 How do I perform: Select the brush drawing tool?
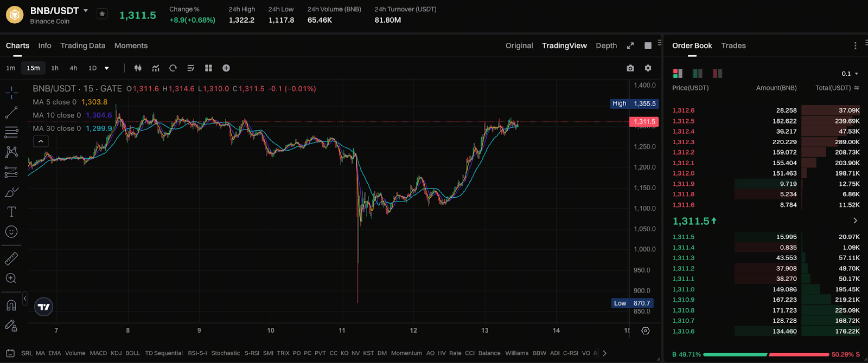11,192
